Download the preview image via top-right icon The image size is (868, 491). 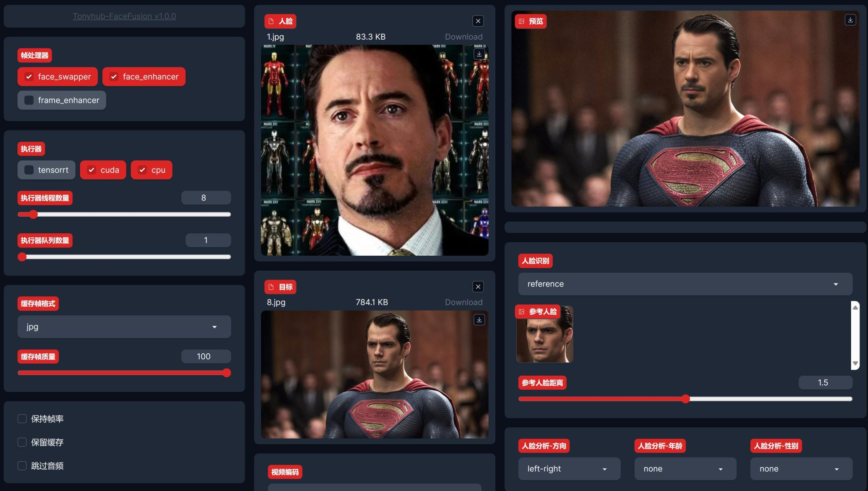click(850, 20)
